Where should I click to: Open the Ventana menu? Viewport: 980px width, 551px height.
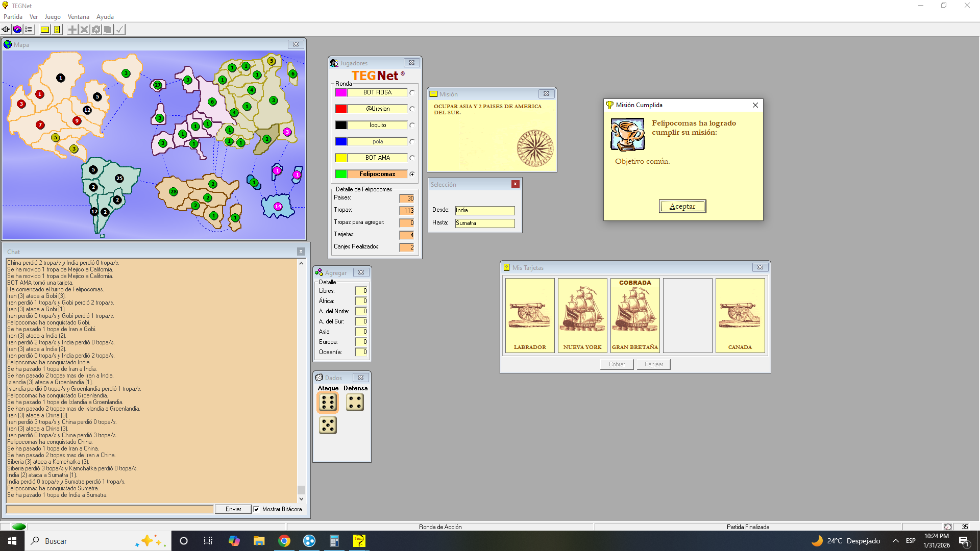pos(78,17)
